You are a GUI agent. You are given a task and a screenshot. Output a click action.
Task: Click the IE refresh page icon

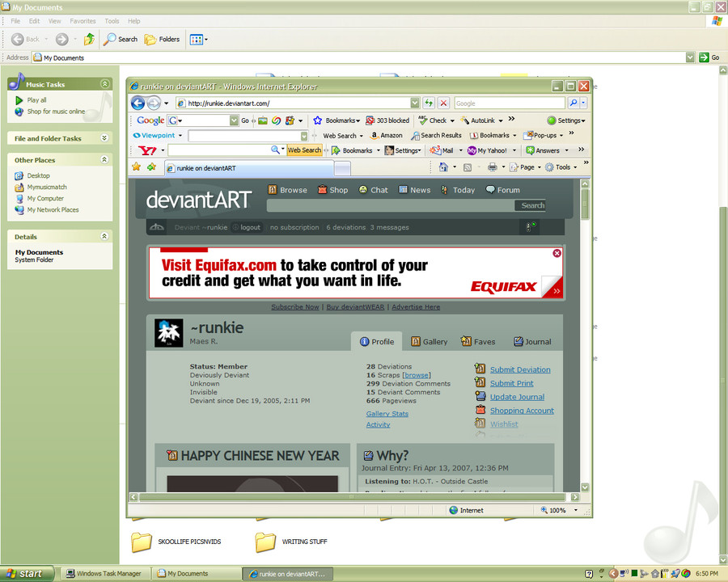429,103
